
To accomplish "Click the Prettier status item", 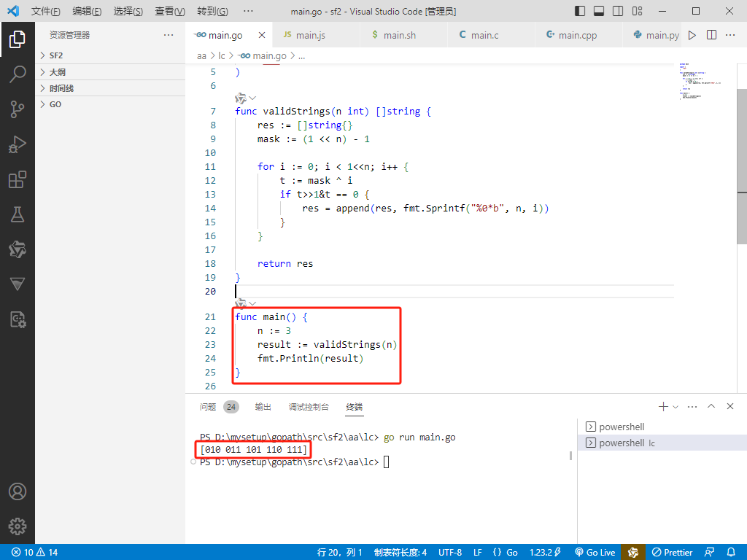I will (672, 552).
